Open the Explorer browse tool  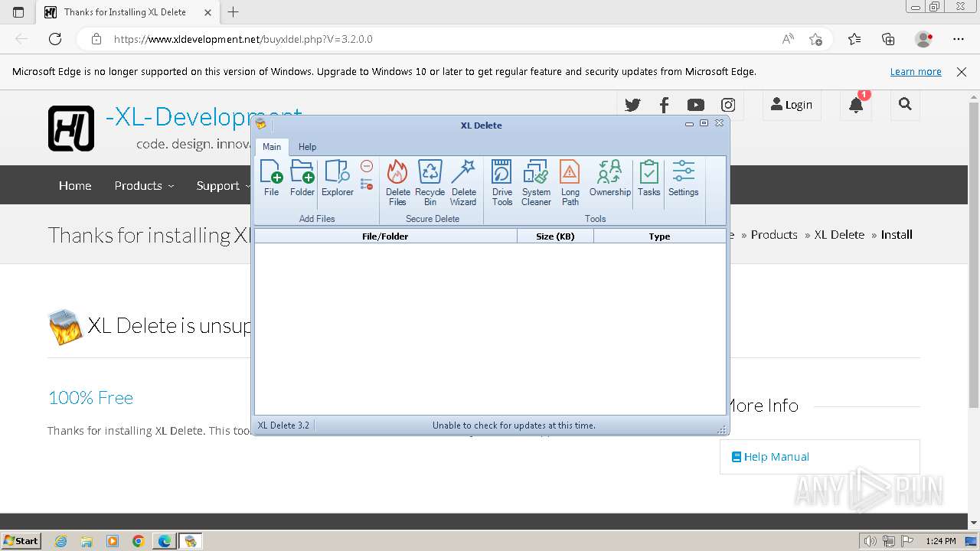[x=337, y=178]
